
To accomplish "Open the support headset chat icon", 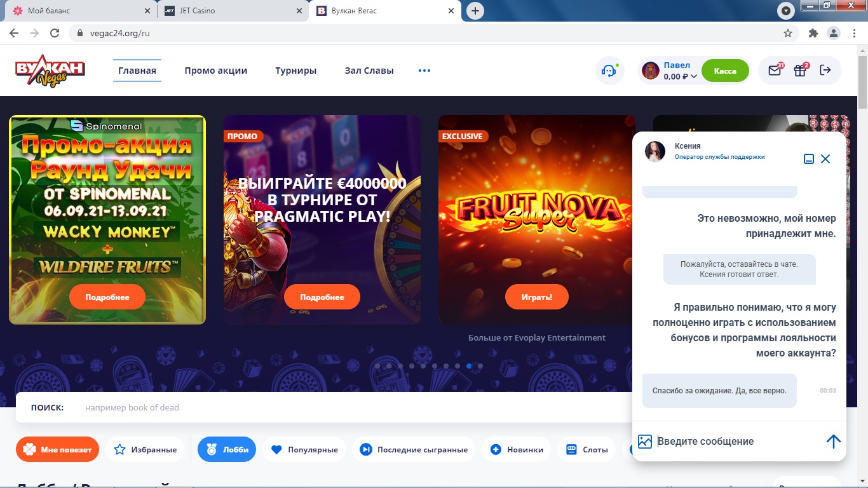I will click(x=609, y=71).
